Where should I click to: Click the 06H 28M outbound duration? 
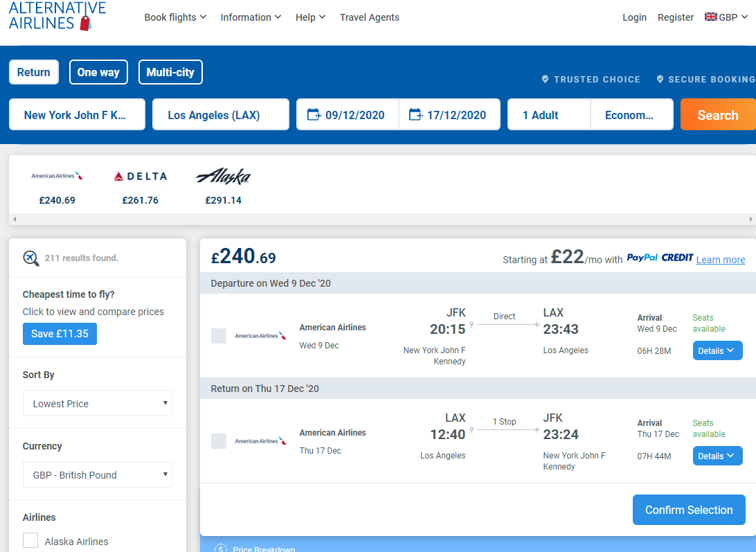pyautogui.click(x=654, y=350)
